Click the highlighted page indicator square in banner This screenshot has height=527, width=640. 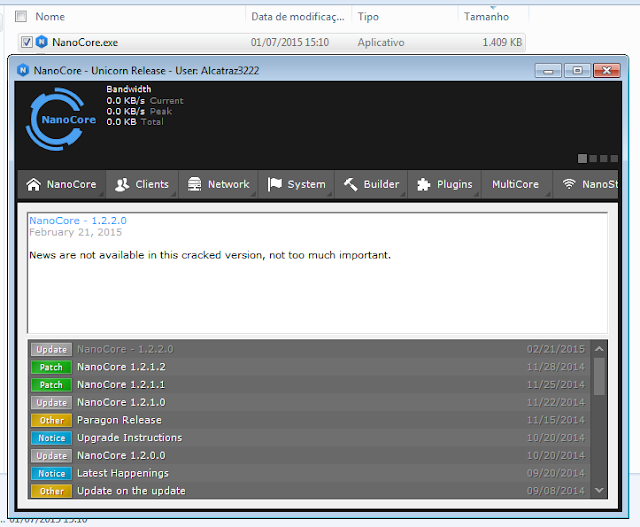(582, 158)
